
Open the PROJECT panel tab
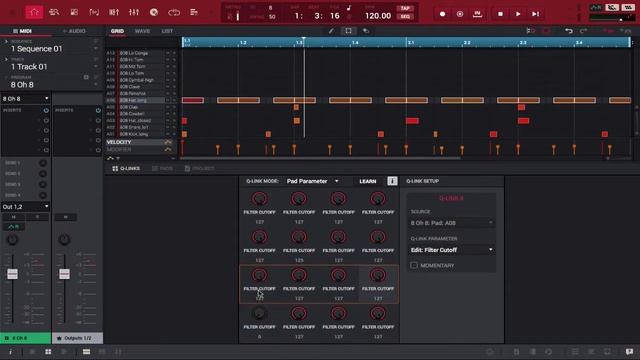[x=200, y=169]
